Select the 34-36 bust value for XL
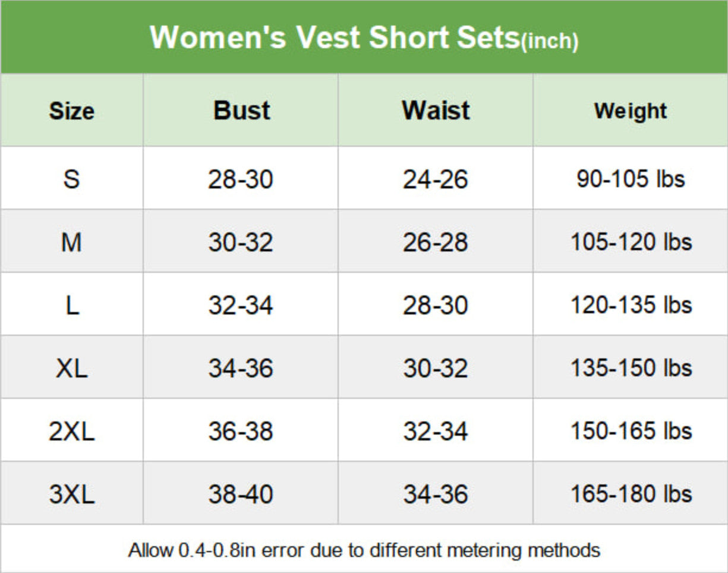Screen dimensions: 728x573 point(241,369)
